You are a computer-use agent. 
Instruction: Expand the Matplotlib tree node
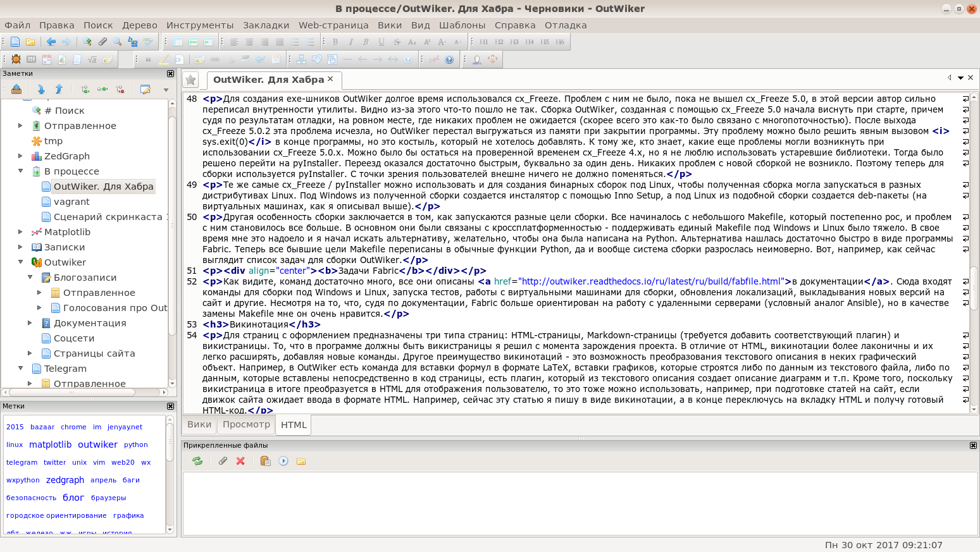[20, 232]
